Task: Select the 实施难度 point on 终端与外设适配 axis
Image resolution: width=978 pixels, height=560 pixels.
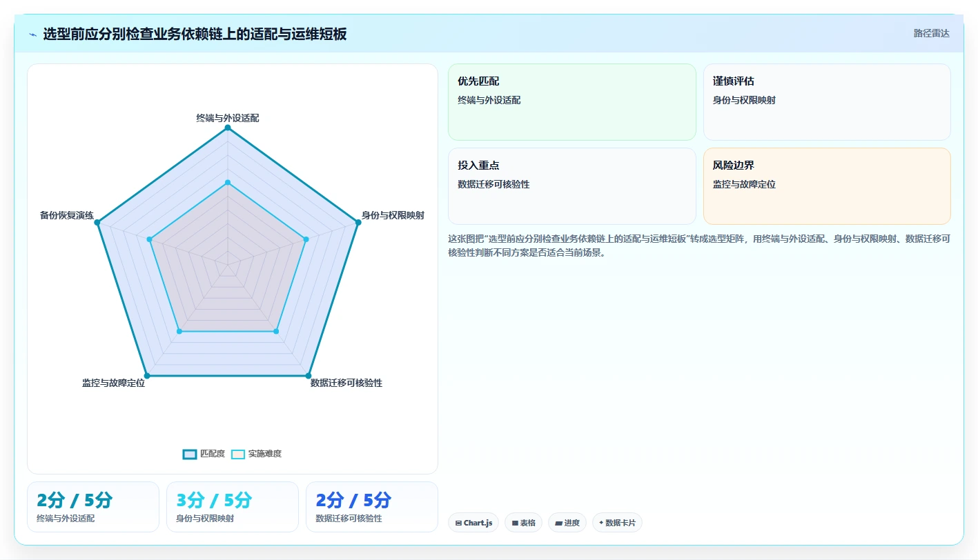Action: tap(228, 182)
